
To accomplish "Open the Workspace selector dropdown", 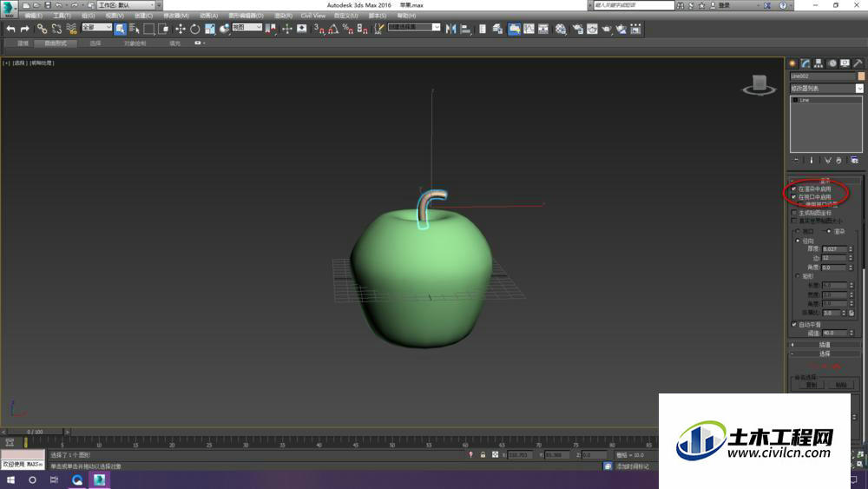I will click(x=127, y=5).
